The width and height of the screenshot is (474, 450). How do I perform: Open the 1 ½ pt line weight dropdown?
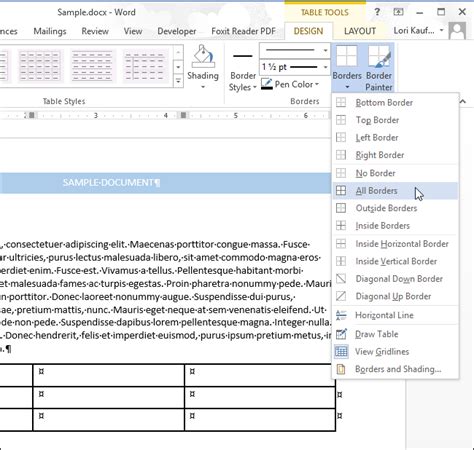(x=325, y=67)
